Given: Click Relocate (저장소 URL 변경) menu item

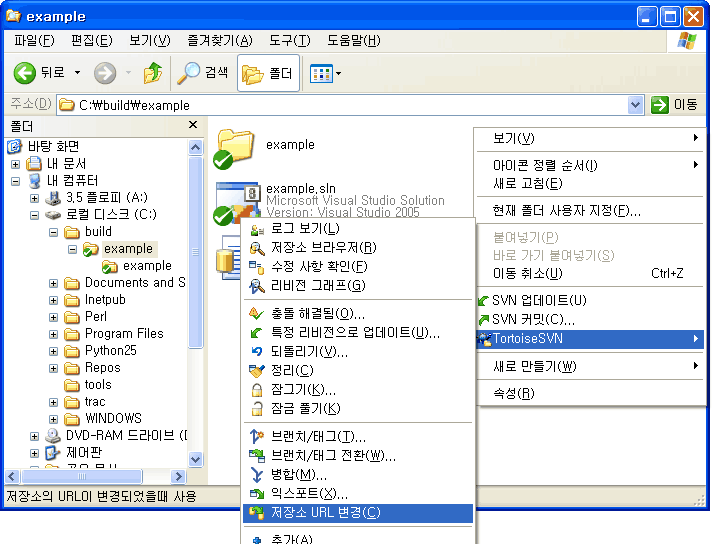Looking at the screenshot, I should [x=325, y=513].
